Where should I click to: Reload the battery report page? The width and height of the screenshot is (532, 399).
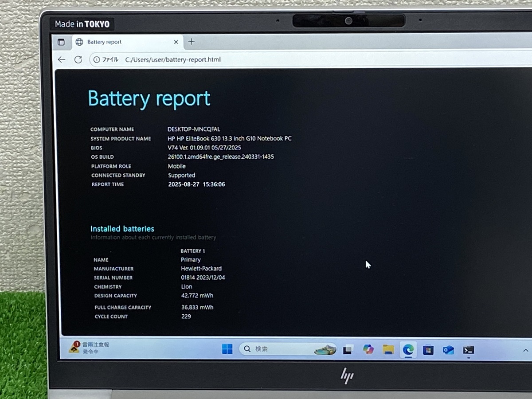pos(78,59)
